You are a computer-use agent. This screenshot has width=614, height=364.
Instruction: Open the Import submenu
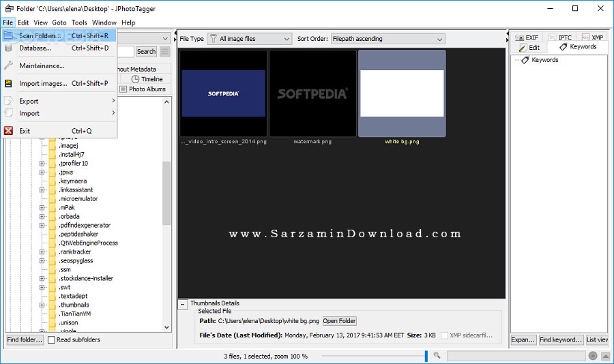[59, 113]
